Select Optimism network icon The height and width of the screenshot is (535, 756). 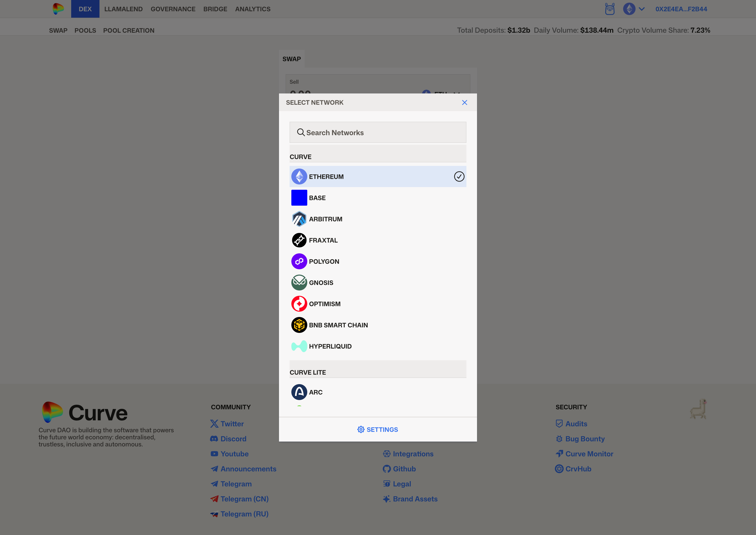tap(299, 304)
